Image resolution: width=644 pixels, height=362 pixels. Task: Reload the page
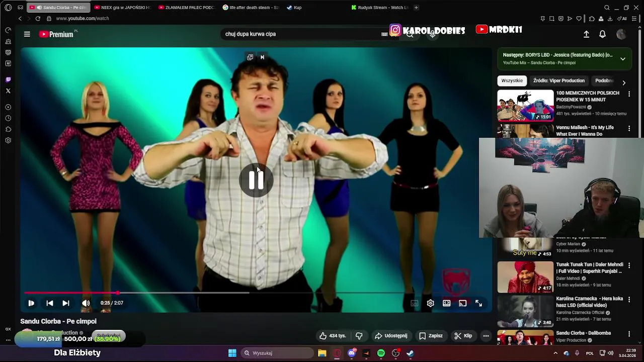coord(38,19)
